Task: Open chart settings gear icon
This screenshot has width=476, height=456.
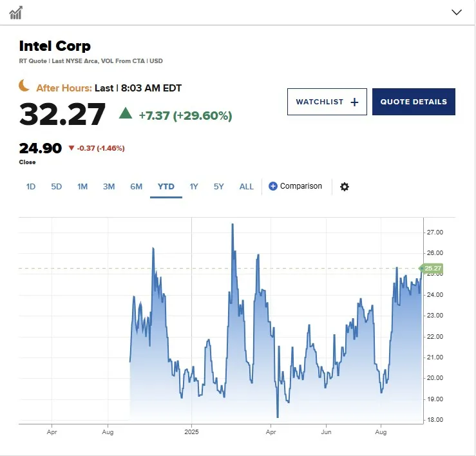Action: [344, 186]
